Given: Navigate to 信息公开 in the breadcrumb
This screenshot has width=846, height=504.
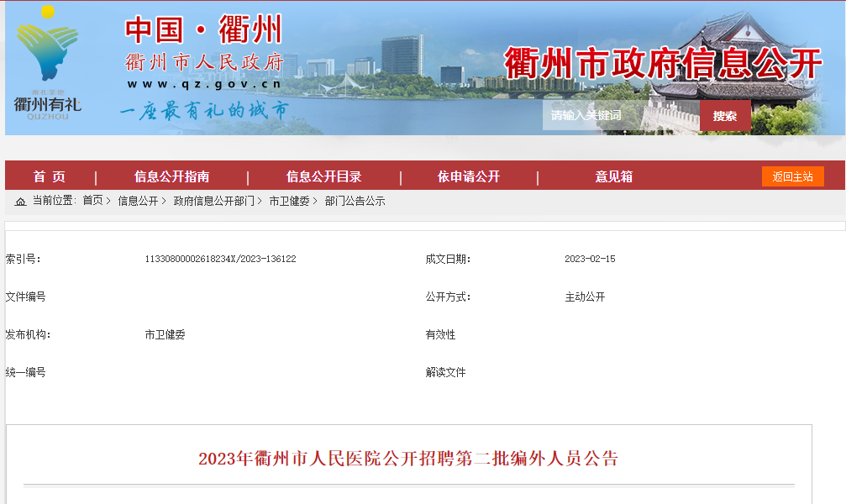Looking at the screenshot, I should (x=138, y=202).
